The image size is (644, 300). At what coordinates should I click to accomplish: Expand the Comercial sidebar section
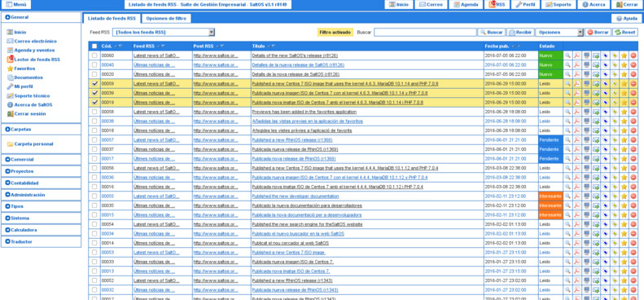(x=41, y=159)
